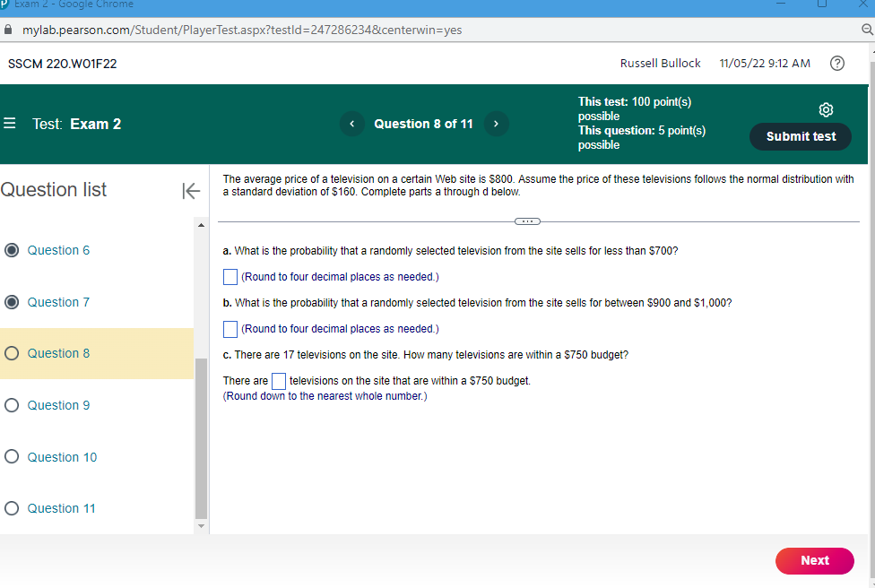
Task: Go to the next question arrow
Action: (496, 124)
